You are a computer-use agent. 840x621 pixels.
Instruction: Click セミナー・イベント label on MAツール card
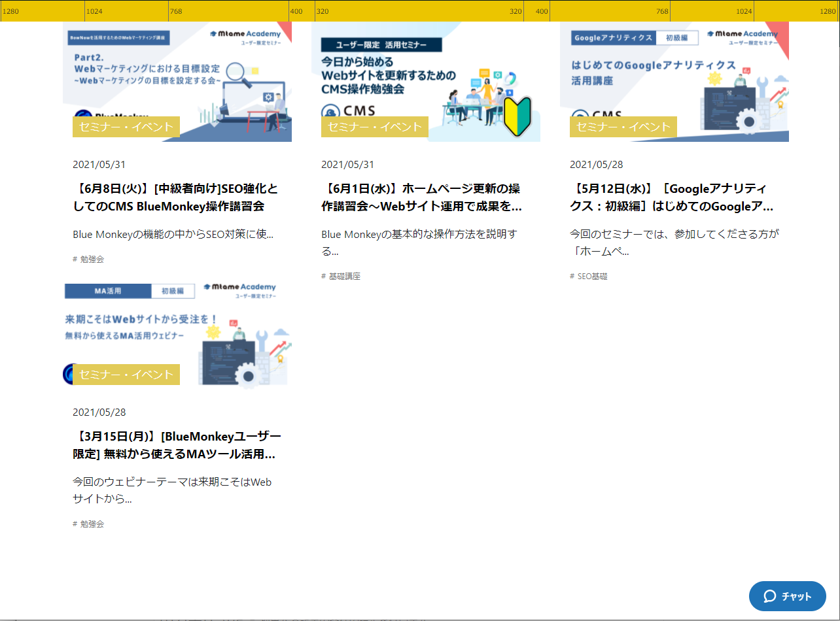coord(126,375)
